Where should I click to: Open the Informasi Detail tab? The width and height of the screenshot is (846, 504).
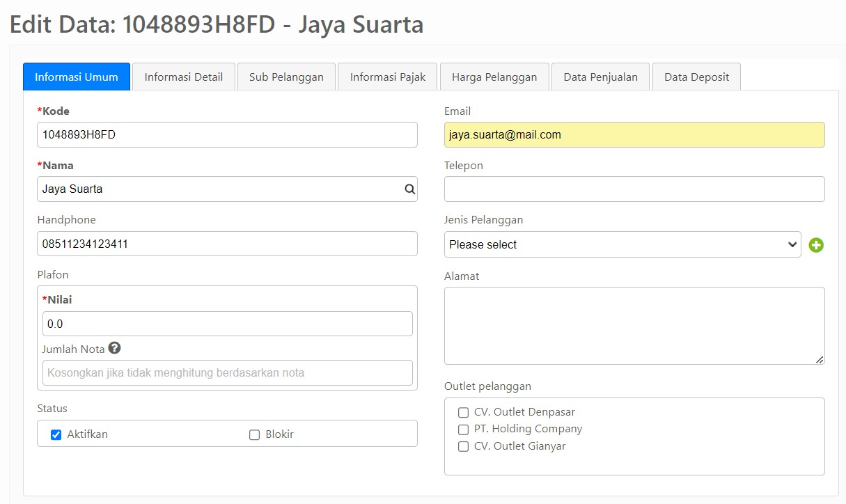(184, 77)
